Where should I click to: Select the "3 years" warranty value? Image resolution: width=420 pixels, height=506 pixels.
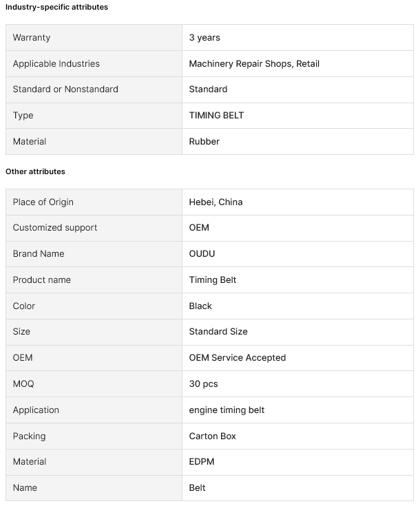[x=204, y=38]
